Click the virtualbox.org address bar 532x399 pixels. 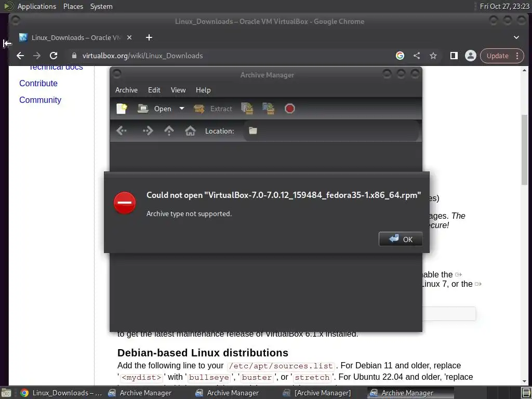tap(231, 56)
